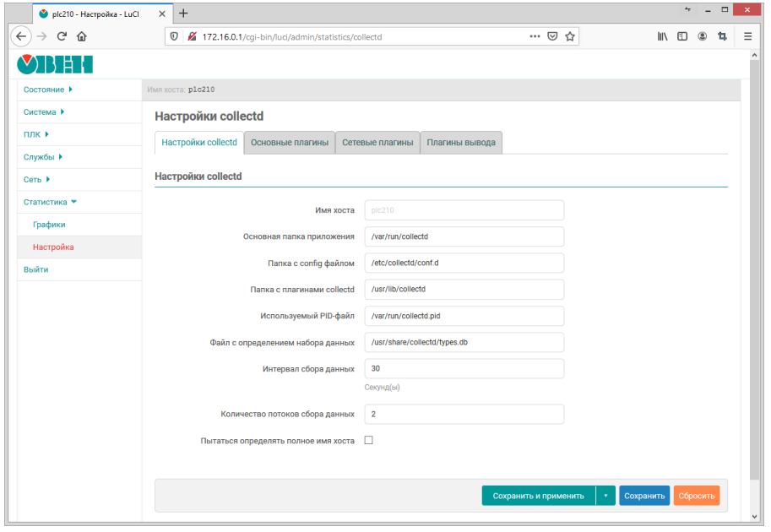Image resolution: width=771 pixels, height=532 pixels.
Task: Click the OWEN logo
Action: 55,65
